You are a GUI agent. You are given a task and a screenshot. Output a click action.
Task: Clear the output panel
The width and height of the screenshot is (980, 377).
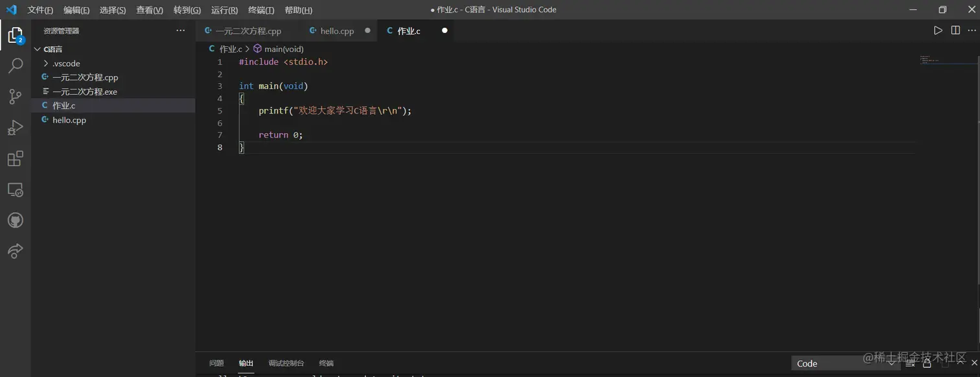pos(910,363)
